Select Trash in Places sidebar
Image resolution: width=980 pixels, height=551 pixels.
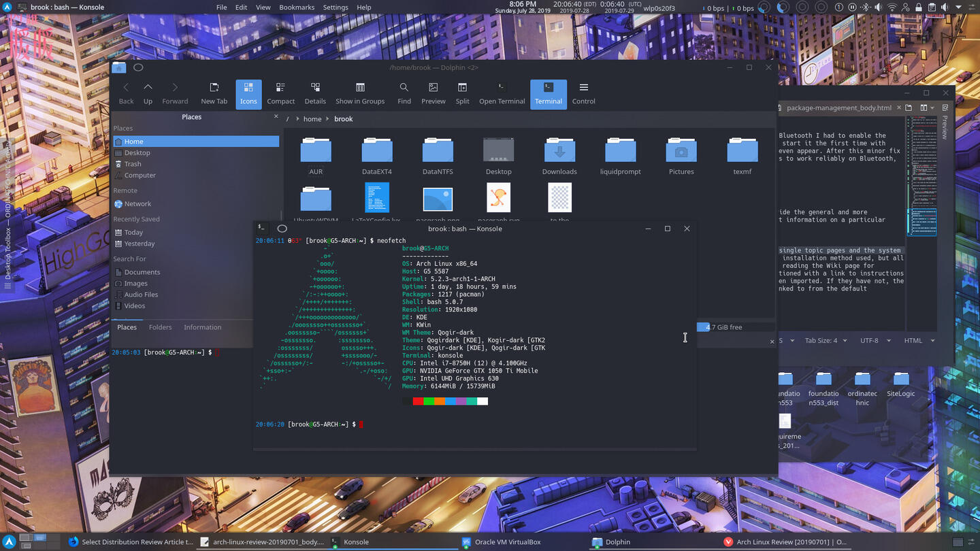(x=196, y=164)
